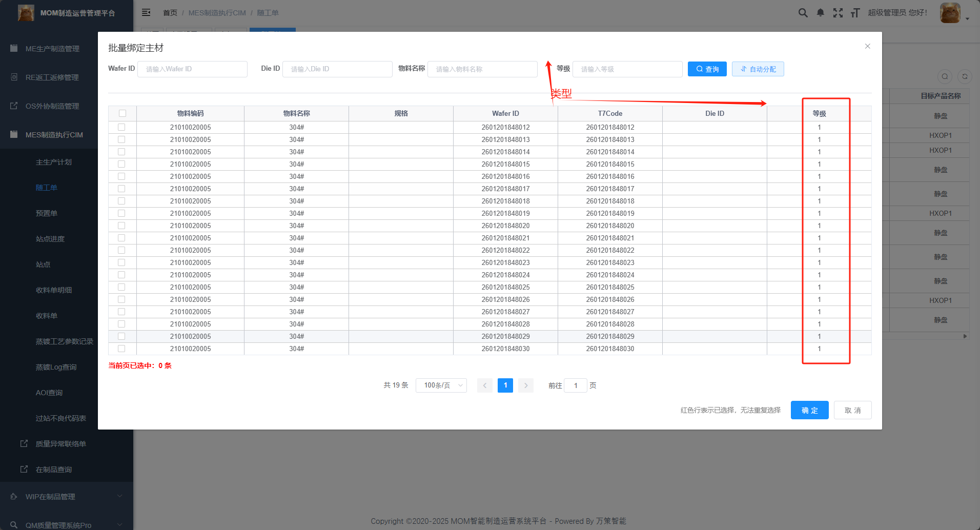Toggle fullscreen mode icon
Image resolution: width=980 pixels, height=530 pixels.
(838, 13)
